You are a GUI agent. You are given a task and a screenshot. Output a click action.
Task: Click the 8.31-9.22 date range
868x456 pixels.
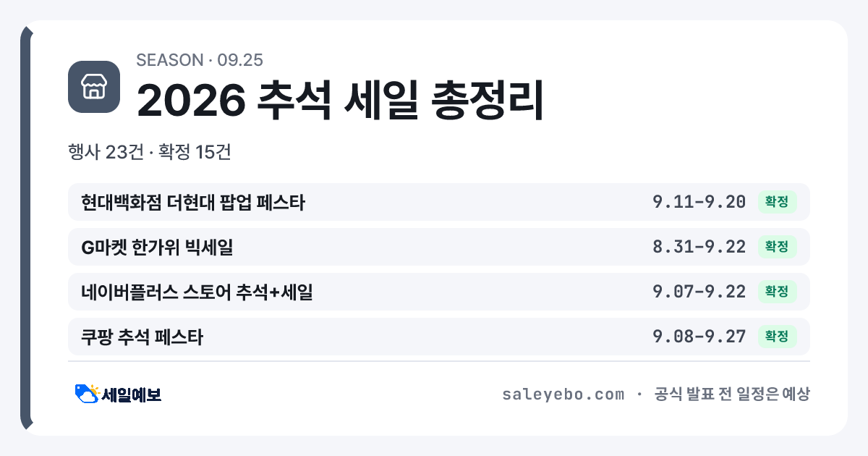pyautogui.click(x=699, y=247)
